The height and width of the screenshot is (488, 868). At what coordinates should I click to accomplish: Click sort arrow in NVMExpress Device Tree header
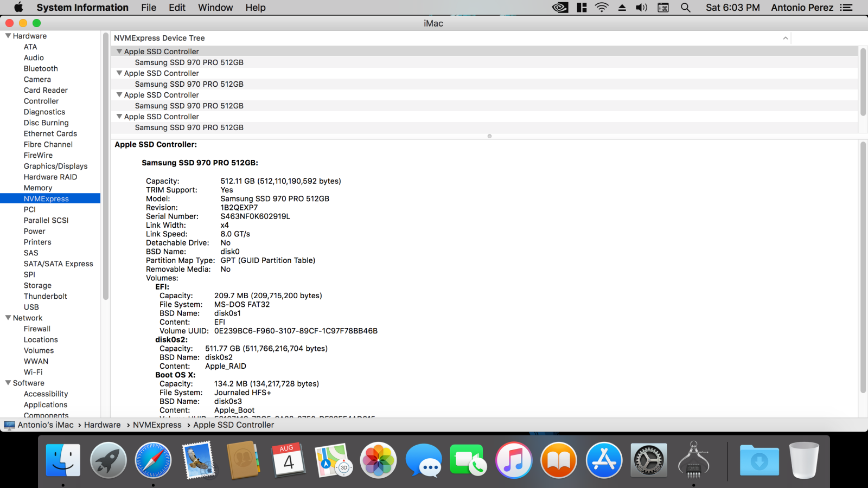click(x=785, y=38)
